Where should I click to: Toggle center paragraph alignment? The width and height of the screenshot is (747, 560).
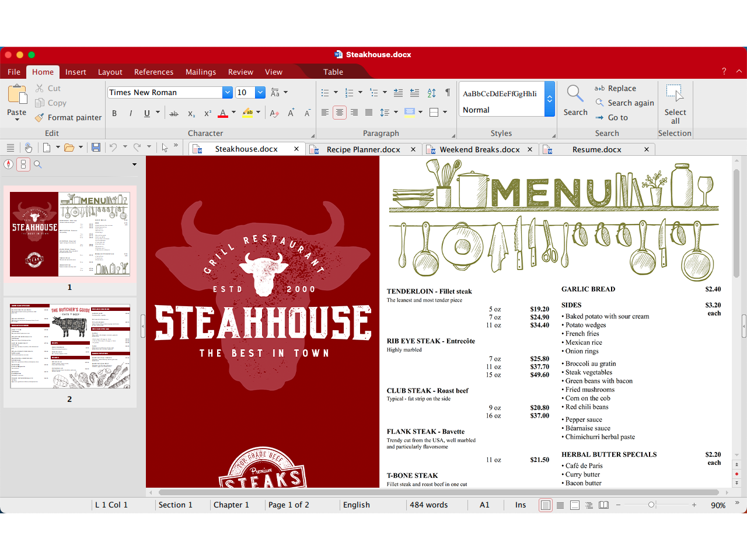pyautogui.click(x=339, y=113)
